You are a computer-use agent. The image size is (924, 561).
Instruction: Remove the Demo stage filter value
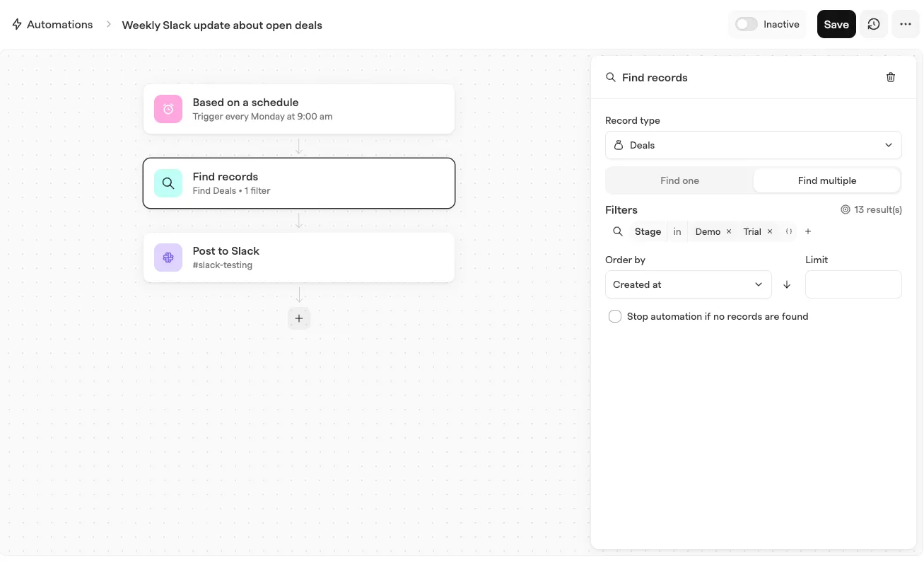(x=729, y=231)
